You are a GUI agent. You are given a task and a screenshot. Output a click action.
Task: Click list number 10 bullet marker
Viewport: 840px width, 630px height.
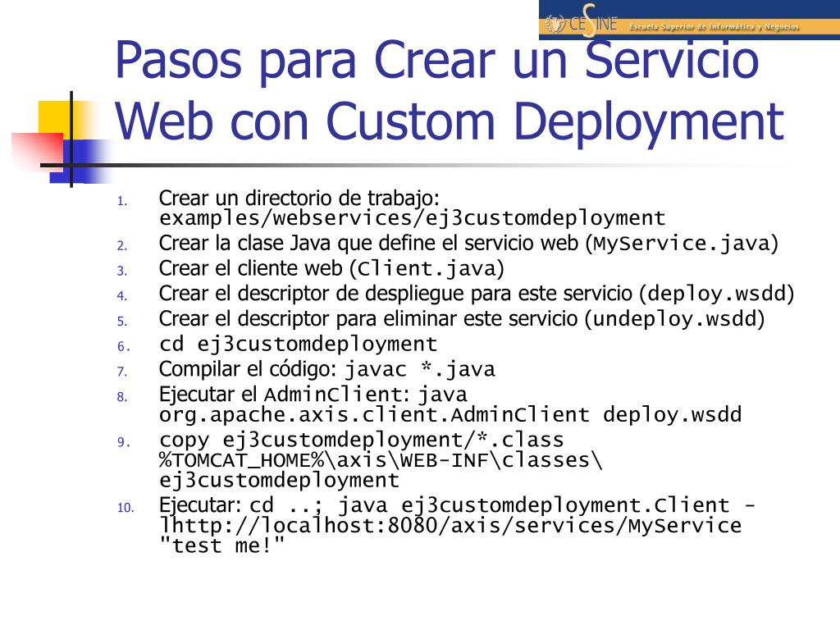(x=124, y=508)
